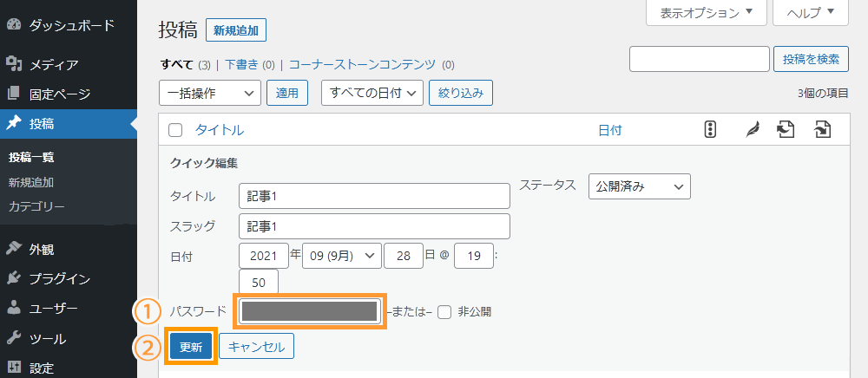Click the year field showing 2021
Viewport: 868px width, 378px height.
(264, 256)
